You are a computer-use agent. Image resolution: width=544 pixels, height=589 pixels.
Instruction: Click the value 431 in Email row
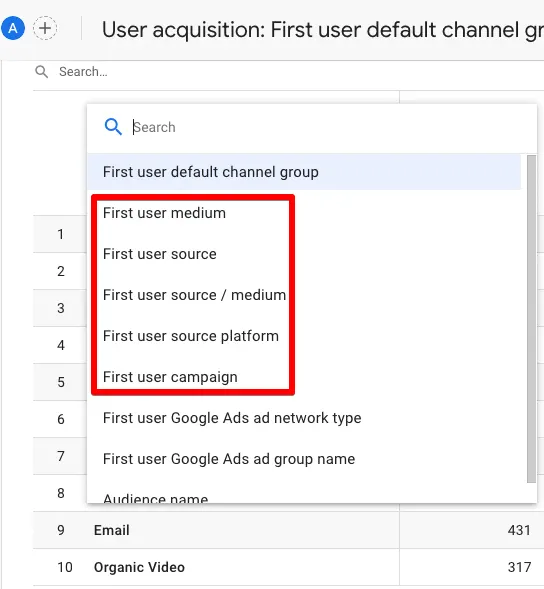(x=519, y=530)
